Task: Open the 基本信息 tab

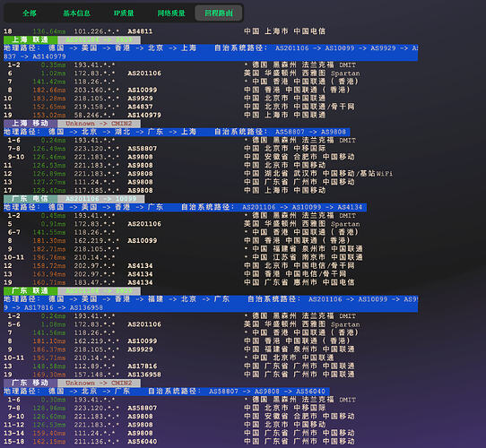Action: point(76,13)
